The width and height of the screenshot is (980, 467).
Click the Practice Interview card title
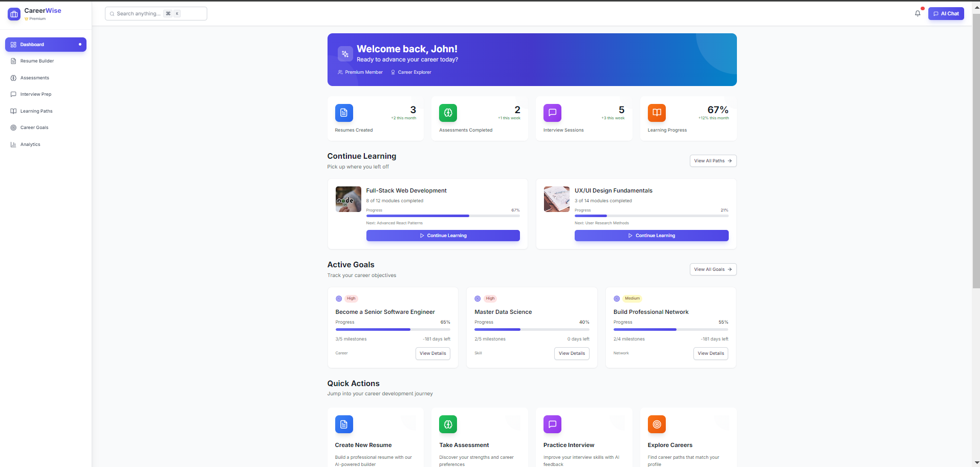[569, 445]
